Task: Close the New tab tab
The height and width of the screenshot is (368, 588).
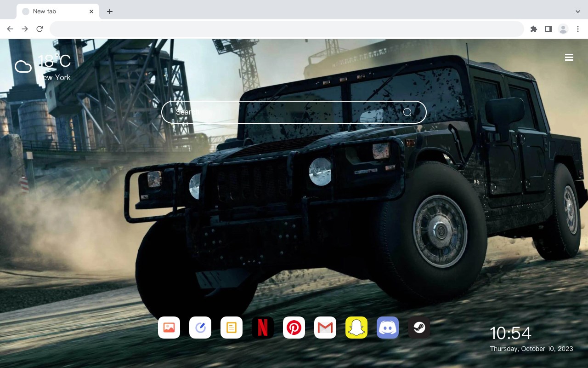Action: (91, 11)
